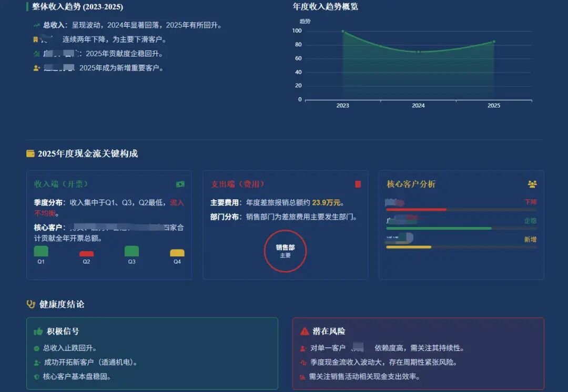Click the red square icon in 支出端 panel header

tap(358, 184)
